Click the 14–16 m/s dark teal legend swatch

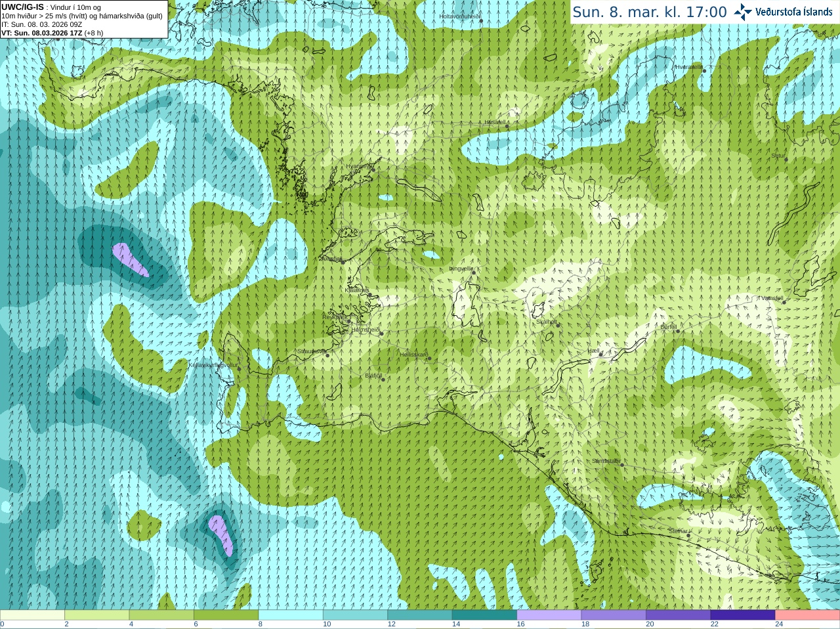pos(484,615)
